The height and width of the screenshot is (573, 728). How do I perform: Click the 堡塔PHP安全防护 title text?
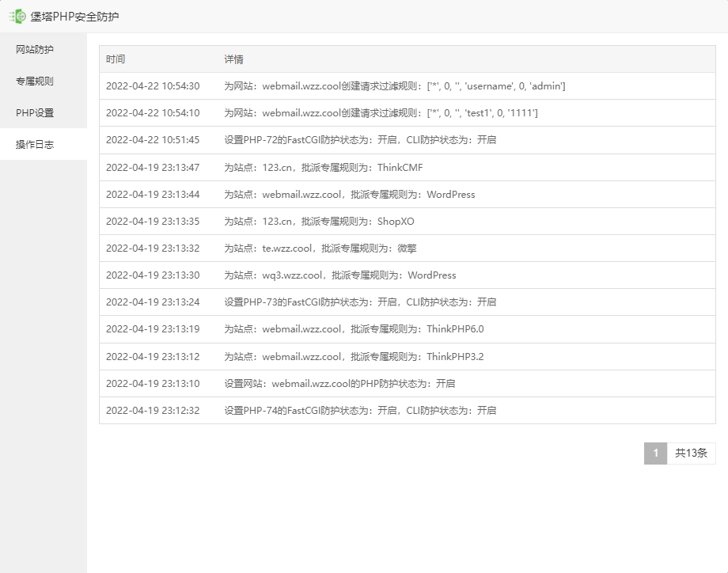click(74, 17)
